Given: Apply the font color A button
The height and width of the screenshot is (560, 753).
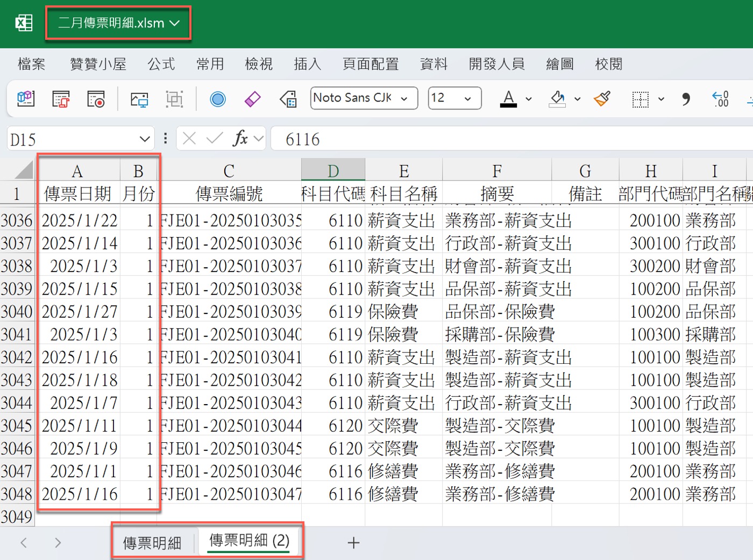Looking at the screenshot, I should click(x=508, y=99).
